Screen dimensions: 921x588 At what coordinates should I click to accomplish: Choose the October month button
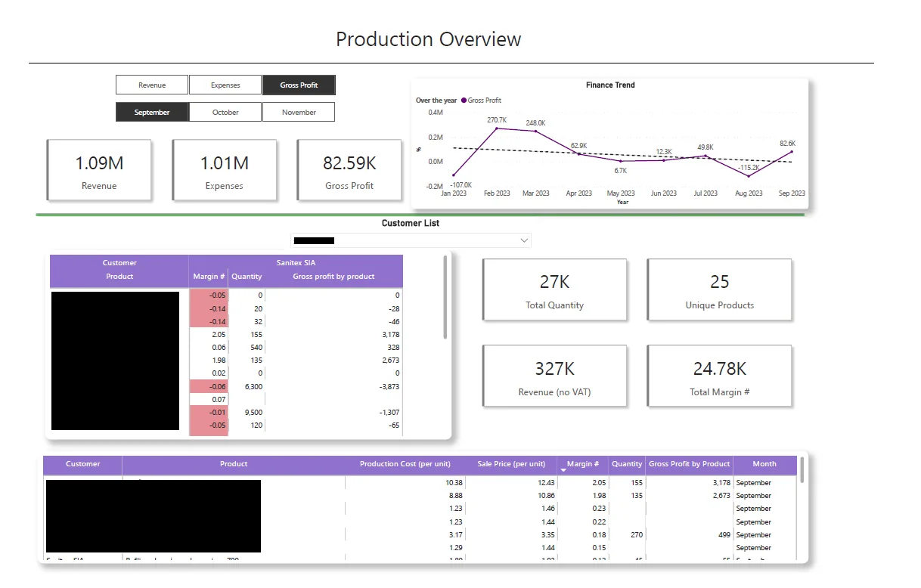point(225,113)
